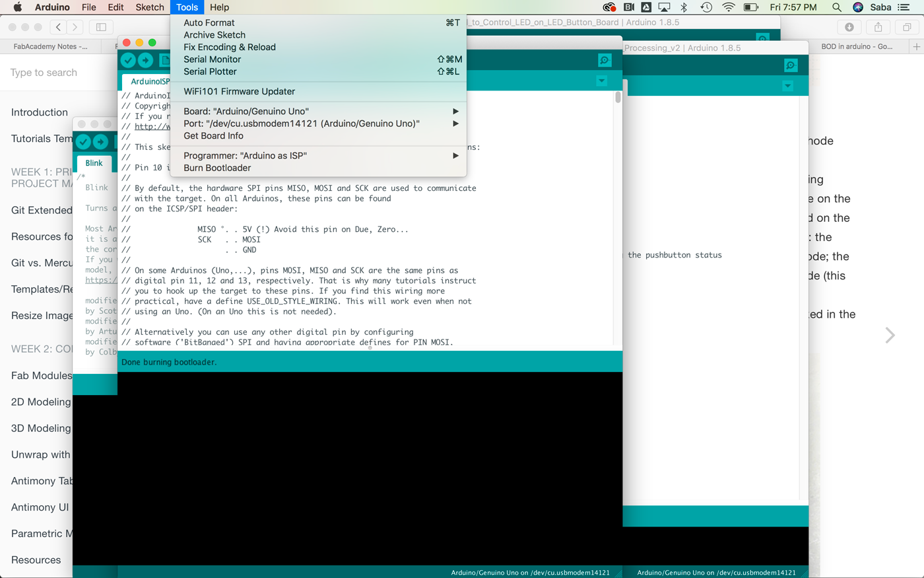Open the Sketch menu

point(150,7)
